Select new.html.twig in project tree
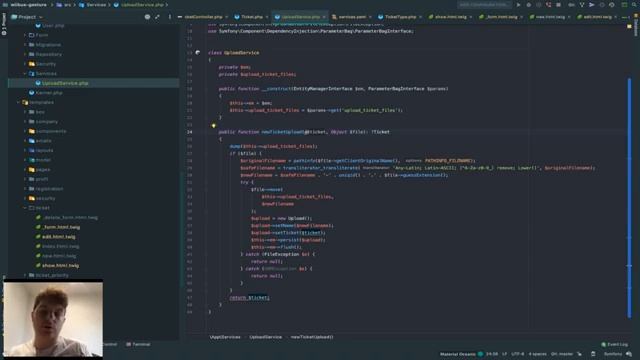 (x=56, y=256)
